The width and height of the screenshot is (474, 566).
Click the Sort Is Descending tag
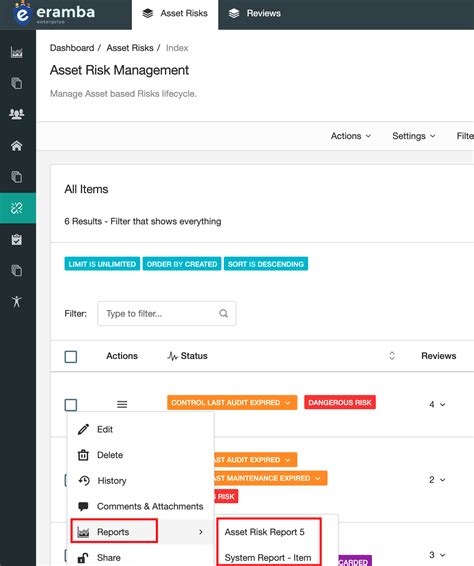[266, 264]
